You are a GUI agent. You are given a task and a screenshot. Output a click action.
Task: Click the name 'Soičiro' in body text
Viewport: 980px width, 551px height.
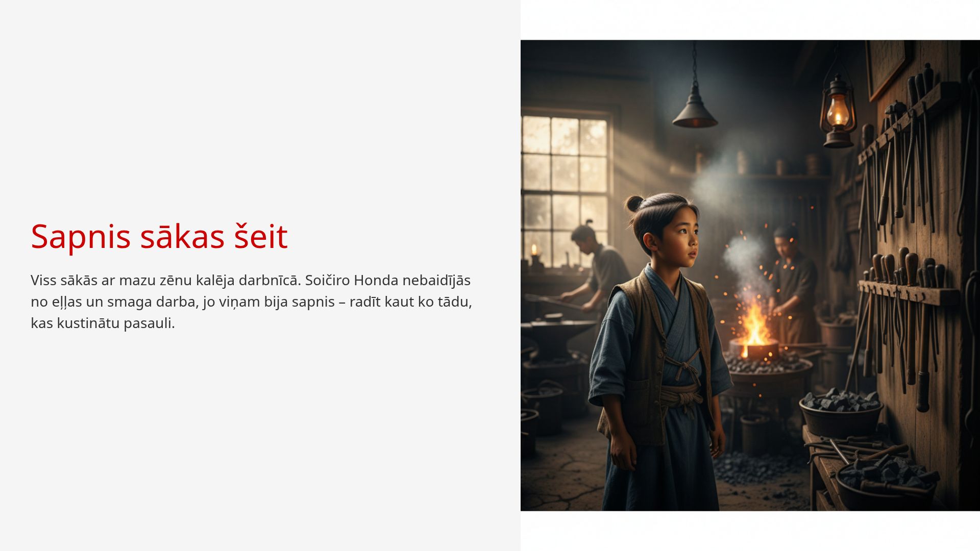click(327, 280)
